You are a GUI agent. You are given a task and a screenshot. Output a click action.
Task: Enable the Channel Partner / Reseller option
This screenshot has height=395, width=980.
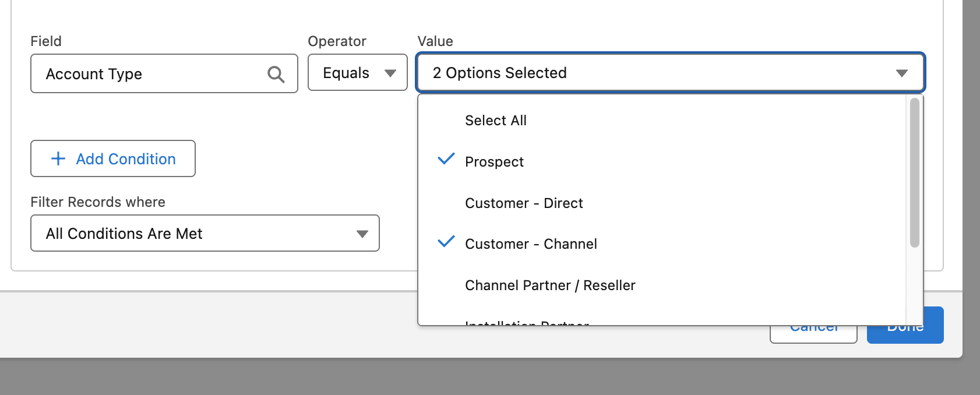(x=550, y=285)
